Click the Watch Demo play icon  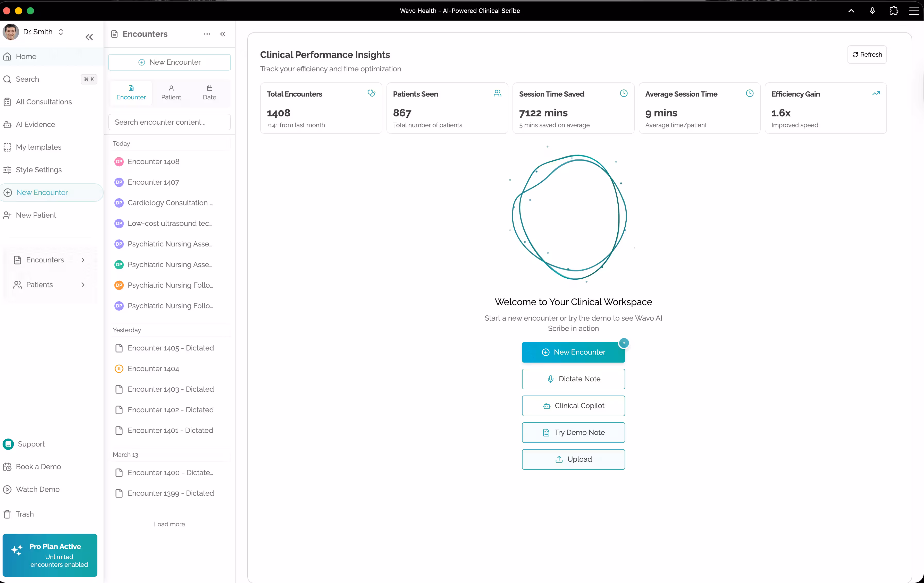7,490
